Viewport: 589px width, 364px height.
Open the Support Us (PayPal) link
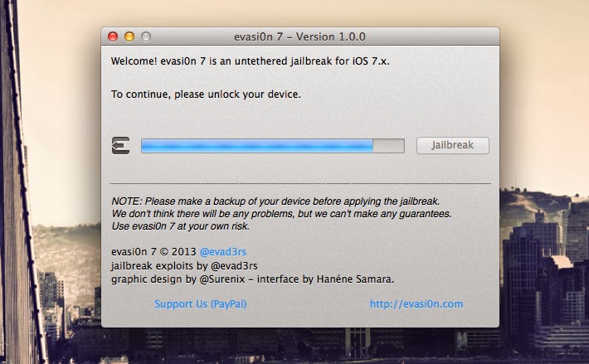[x=201, y=304]
